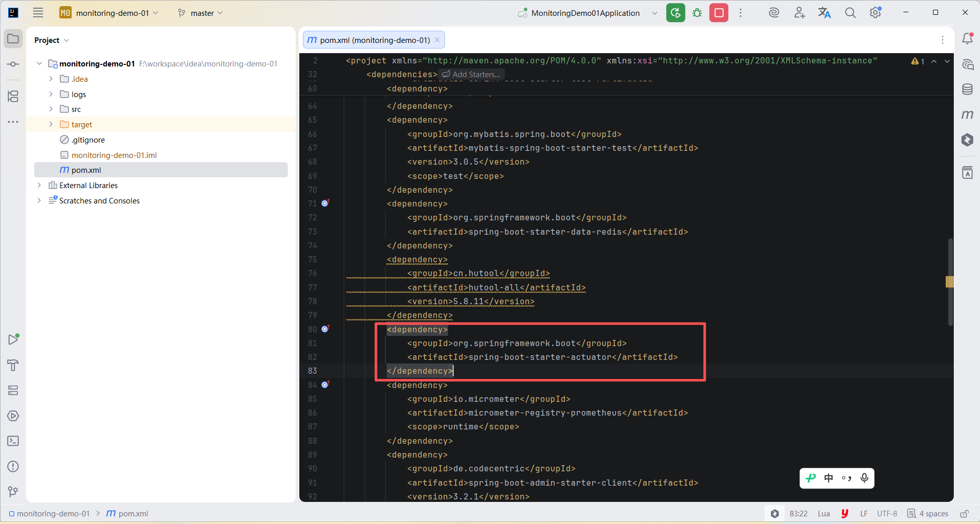
Task: Expand Scratches and Consoles node
Action: (39, 200)
